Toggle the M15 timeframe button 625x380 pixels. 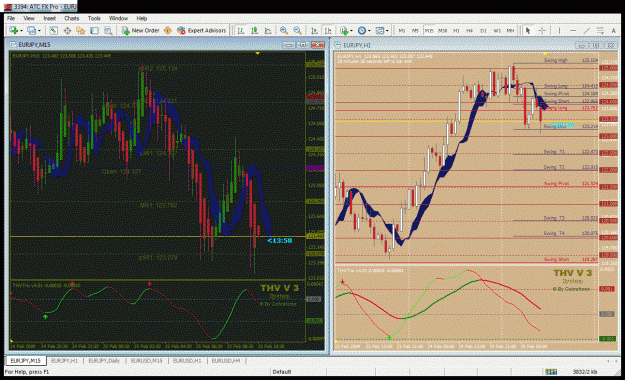click(x=429, y=30)
